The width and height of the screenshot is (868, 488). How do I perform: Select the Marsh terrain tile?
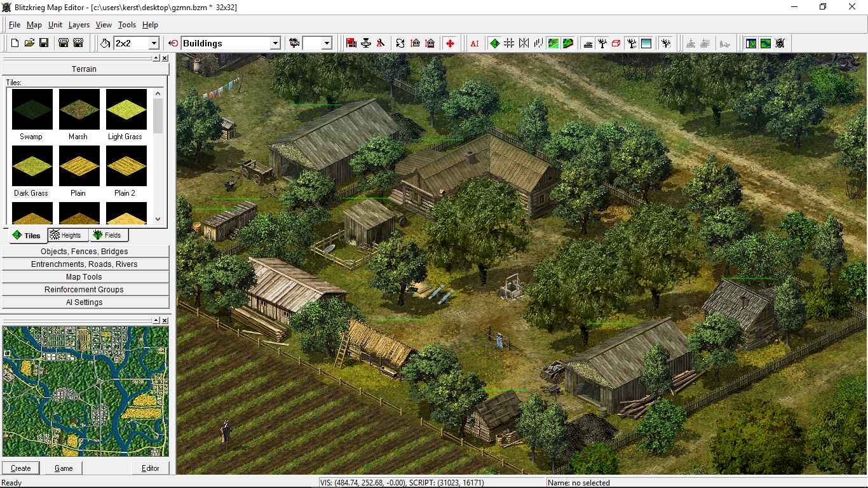coord(78,115)
